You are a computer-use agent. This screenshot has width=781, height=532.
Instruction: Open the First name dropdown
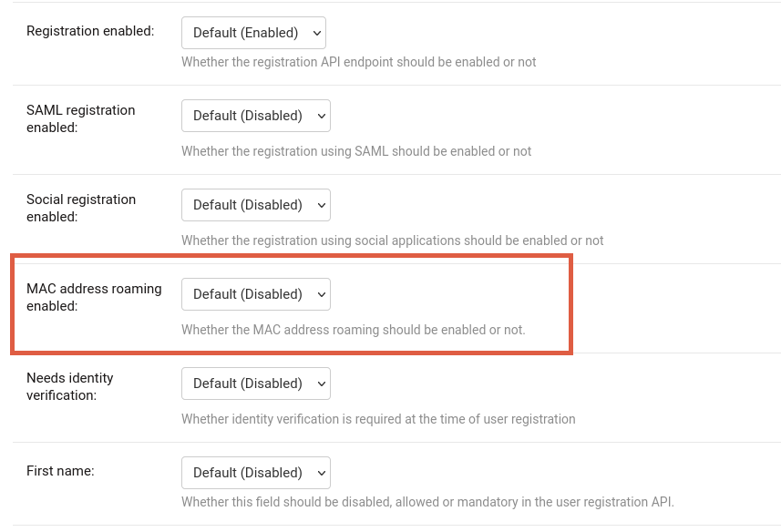(255, 472)
